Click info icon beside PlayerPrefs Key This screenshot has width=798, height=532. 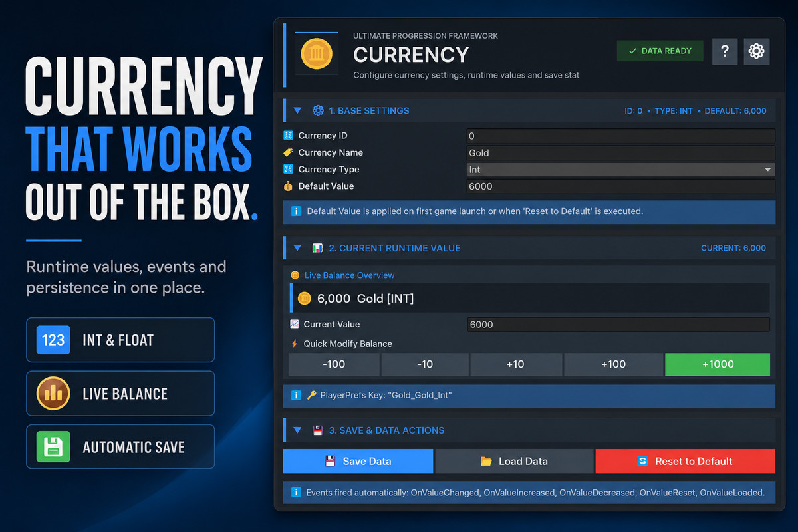[297, 395]
